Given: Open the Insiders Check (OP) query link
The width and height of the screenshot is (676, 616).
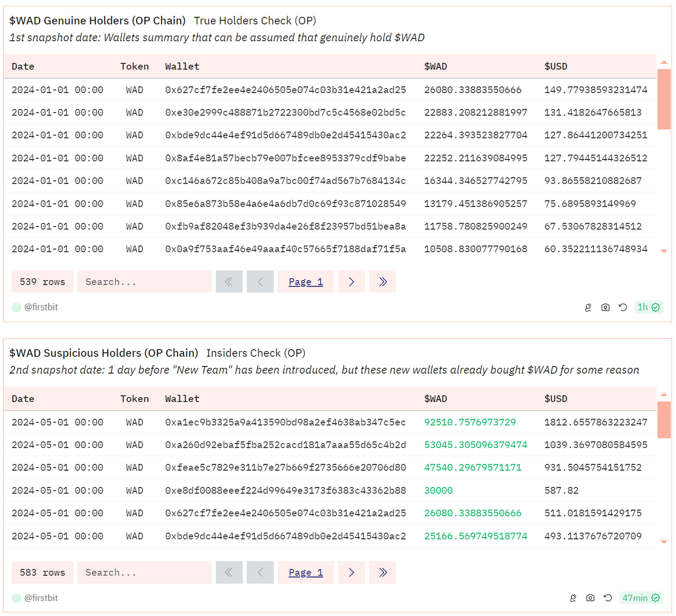Looking at the screenshot, I should coord(256,353).
